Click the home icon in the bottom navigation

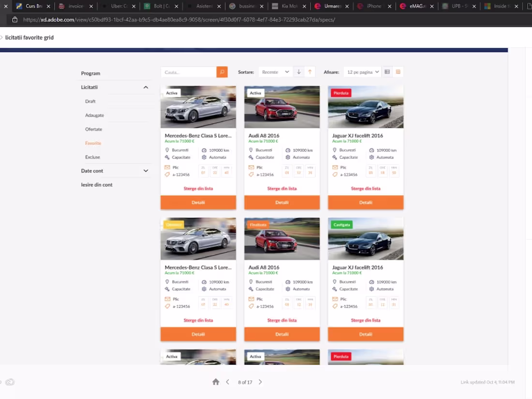tap(216, 382)
